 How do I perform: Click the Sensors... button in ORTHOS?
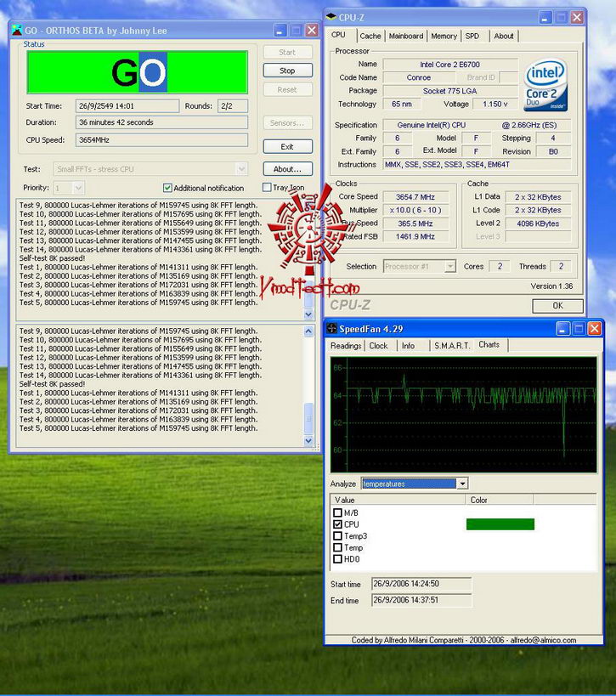(x=287, y=122)
